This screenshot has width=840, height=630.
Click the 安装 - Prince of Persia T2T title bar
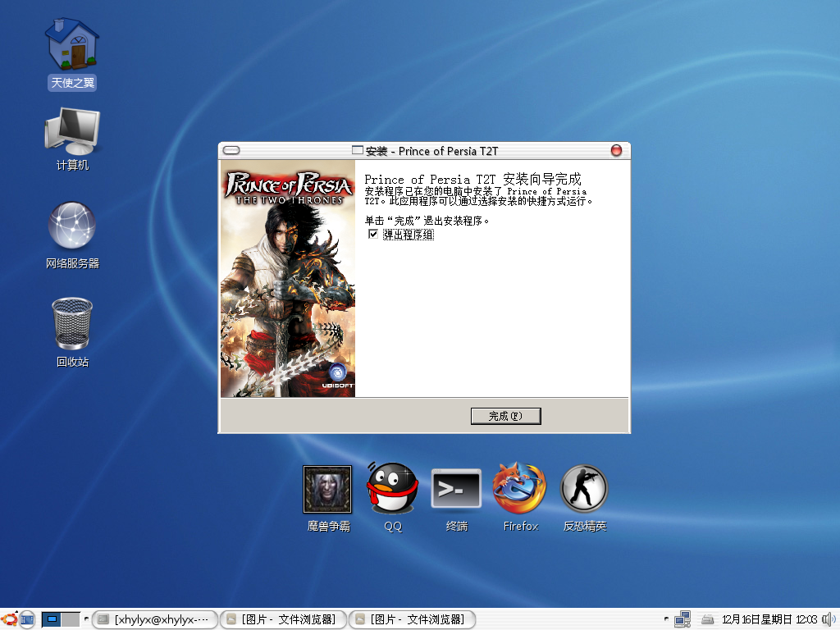click(x=424, y=151)
